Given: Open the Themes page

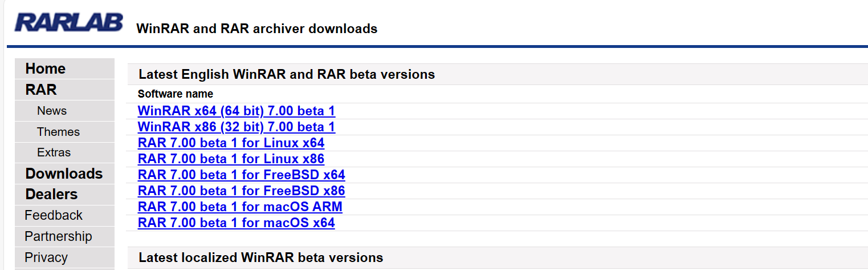Looking at the screenshot, I should pyautogui.click(x=58, y=132).
